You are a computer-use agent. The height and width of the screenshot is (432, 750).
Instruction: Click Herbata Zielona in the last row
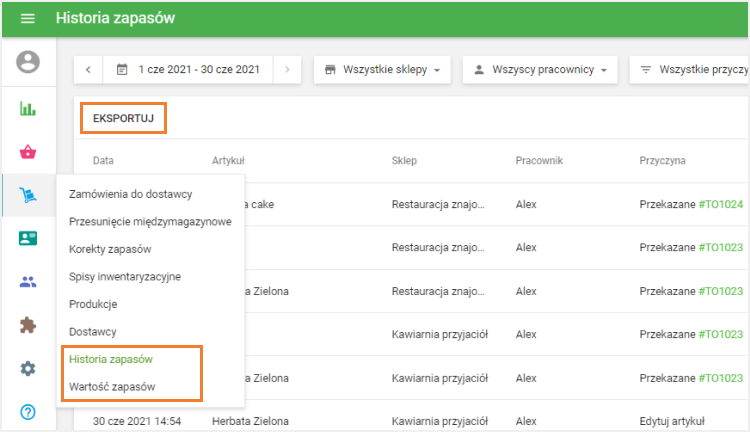pos(250,421)
